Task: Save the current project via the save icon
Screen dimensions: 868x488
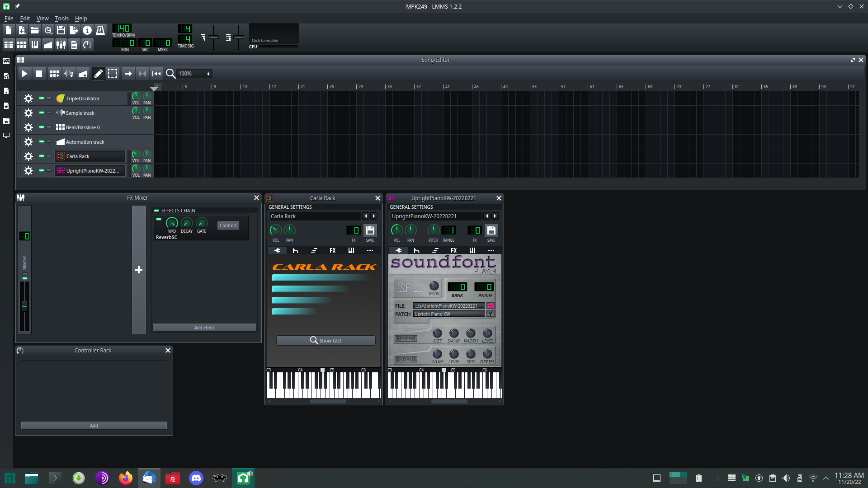Action: [x=61, y=30]
